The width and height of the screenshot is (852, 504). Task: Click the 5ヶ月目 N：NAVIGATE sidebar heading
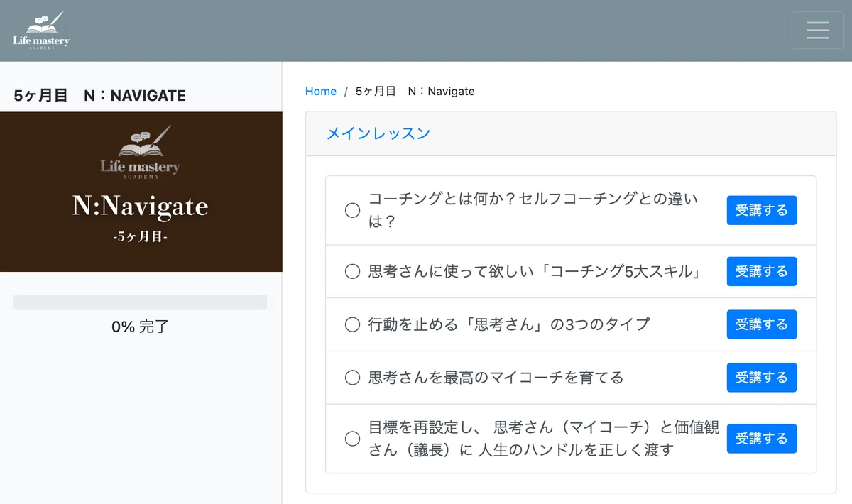pyautogui.click(x=100, y=96)
